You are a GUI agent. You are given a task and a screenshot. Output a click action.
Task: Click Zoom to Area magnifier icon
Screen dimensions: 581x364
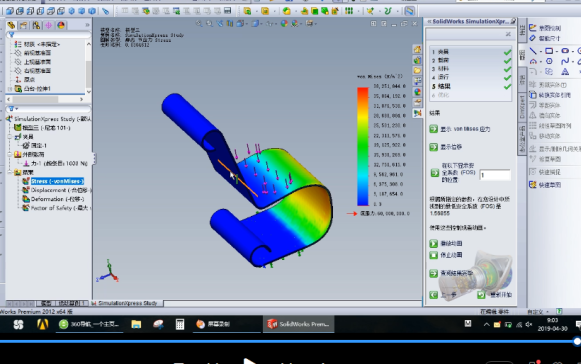pyautogui.click(x=209, y=24)
